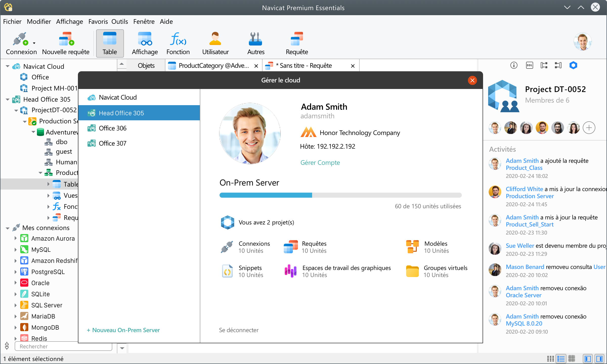Click the add member plus button
Viewport: 607px width, 364px height.
pyautogui.click(x=589, y=128)
